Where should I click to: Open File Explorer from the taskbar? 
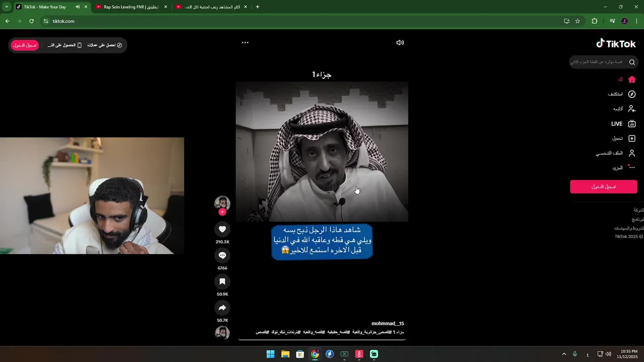click(x=285, y=354)
